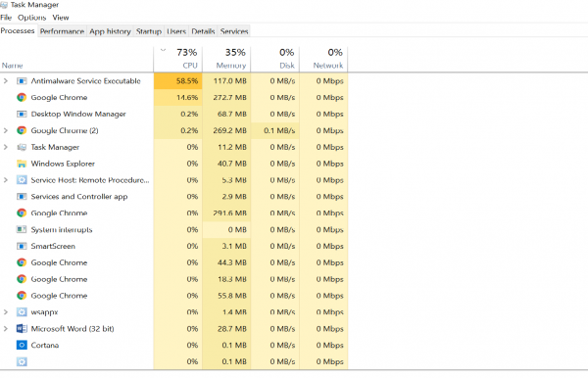Switch to the Startup tab
Screen dimensions: 588x378
pos(149,31)
